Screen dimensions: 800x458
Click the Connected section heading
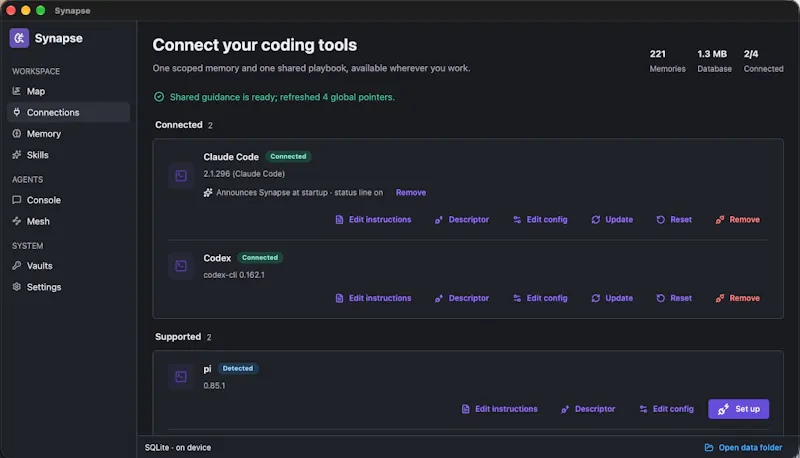(179, 125)
